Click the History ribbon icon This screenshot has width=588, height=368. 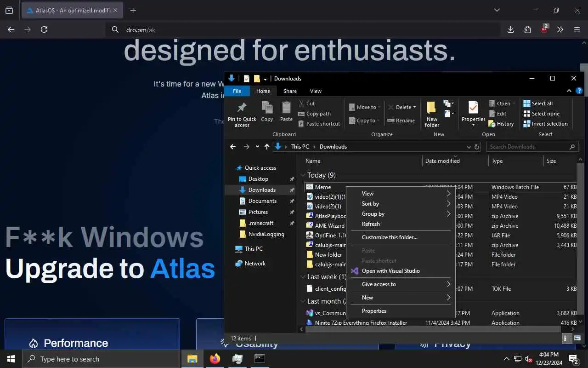tap(501, 124)
